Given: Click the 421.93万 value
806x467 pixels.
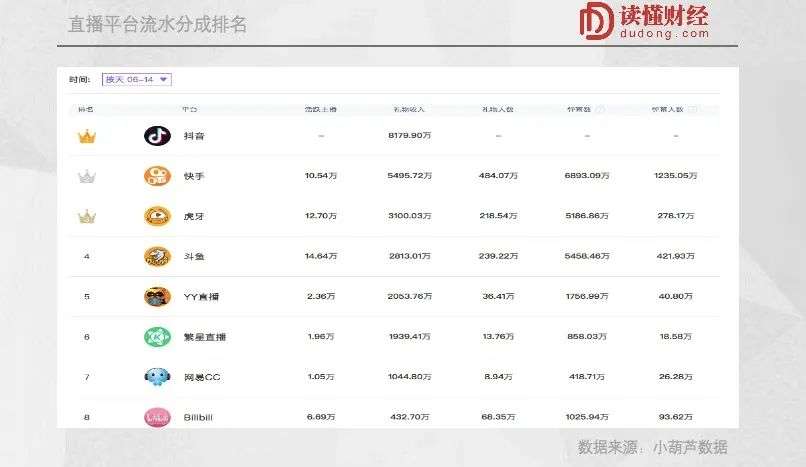Looking at the screenshot, I should pos(675,256).
